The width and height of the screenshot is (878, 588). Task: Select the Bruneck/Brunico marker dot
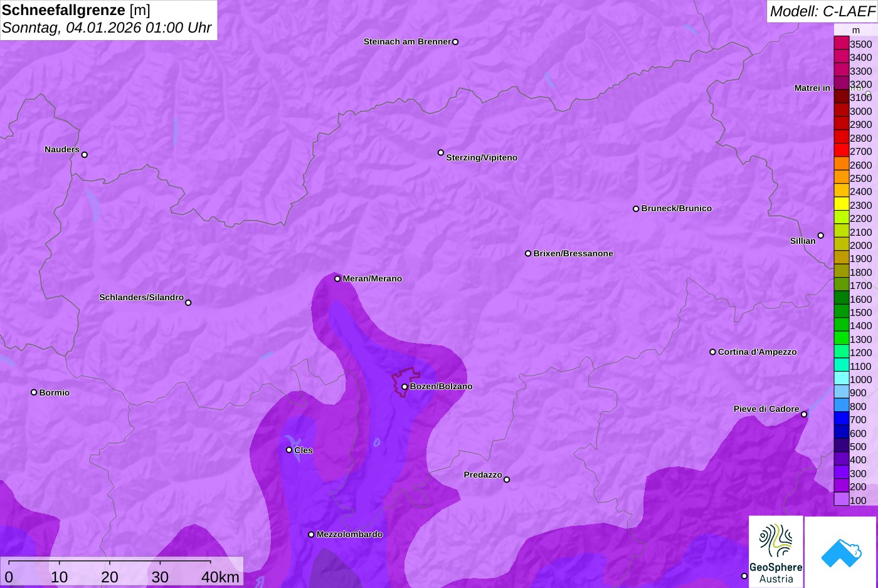click(x=636, y=209)
